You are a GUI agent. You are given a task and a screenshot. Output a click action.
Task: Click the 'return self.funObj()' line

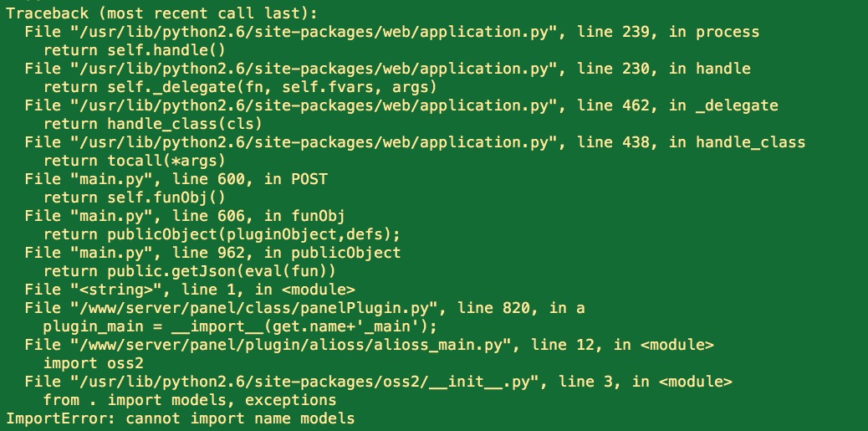tap(135, 198)
